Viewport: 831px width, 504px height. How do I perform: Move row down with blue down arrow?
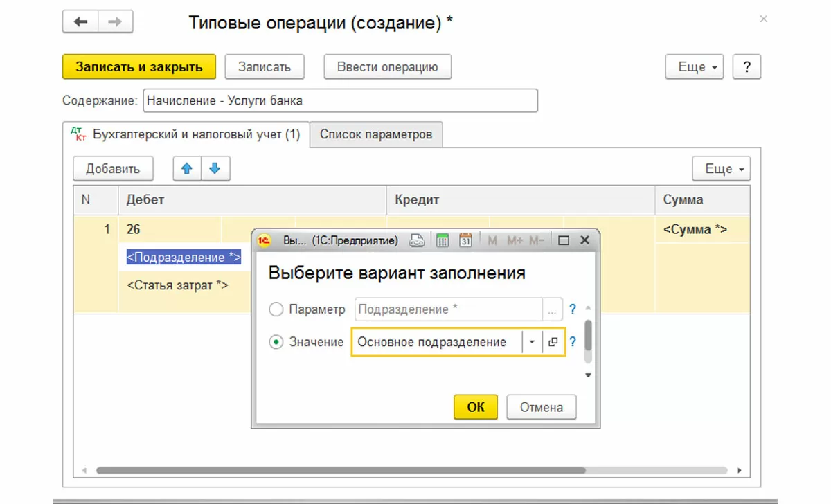pos(215,168)
